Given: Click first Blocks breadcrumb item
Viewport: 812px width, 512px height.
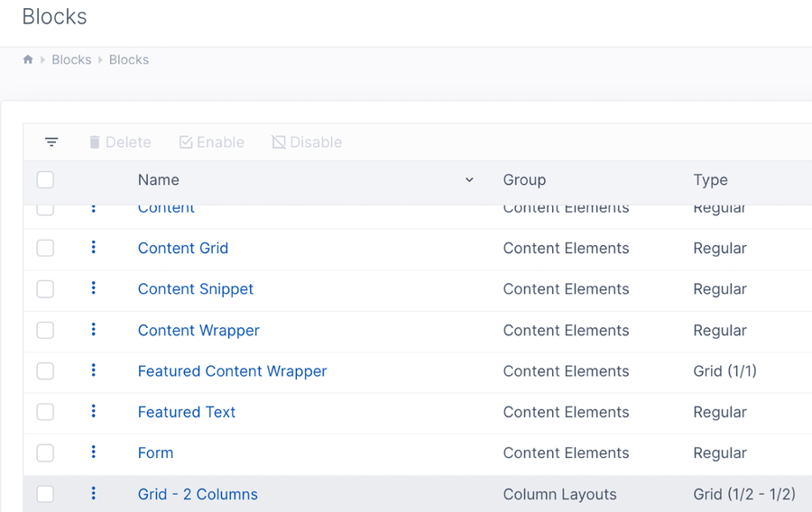Looking at the screenshot, I should 71,59.
